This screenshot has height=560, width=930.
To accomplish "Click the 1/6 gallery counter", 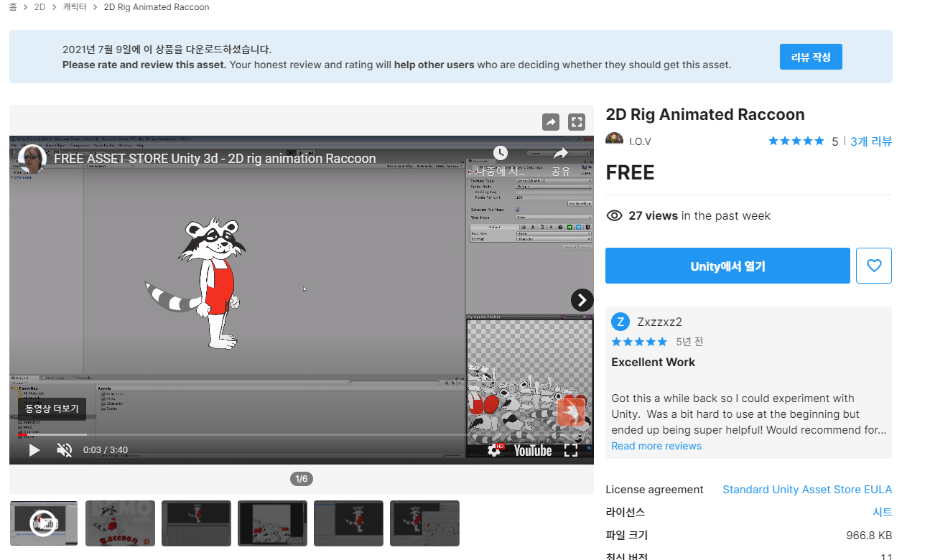I will (x=302, y=479).
